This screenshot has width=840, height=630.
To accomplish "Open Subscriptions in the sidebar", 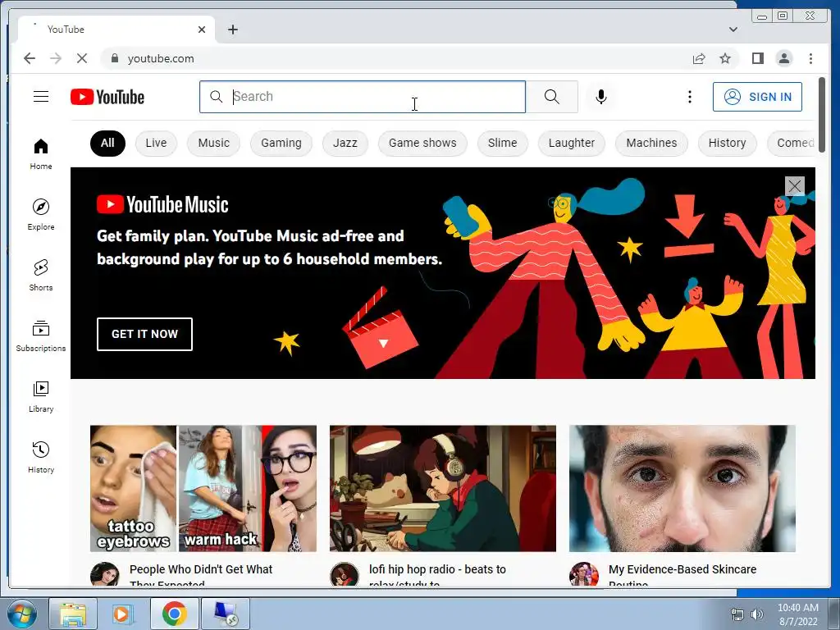I will pos(41,336).
